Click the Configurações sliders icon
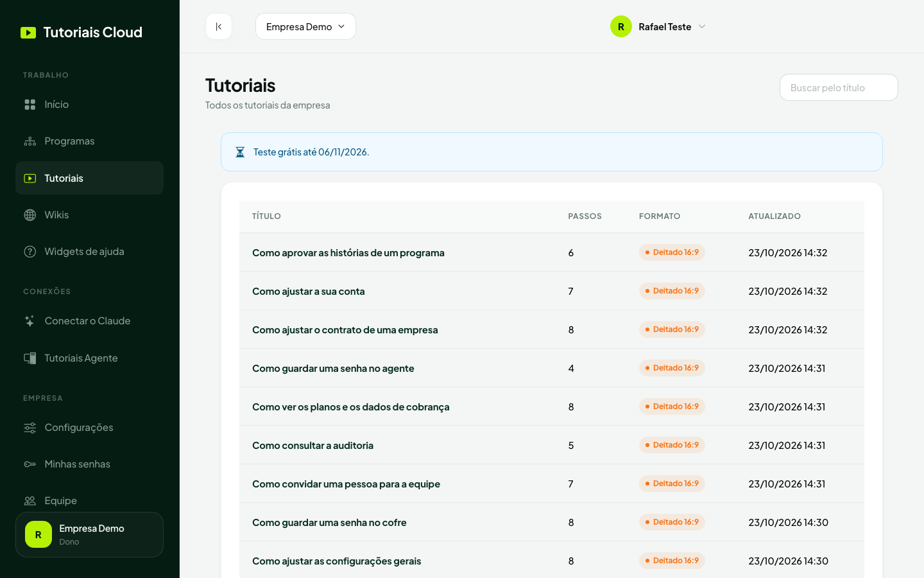Viewport: 924px width, 578px height. point(30,428)
